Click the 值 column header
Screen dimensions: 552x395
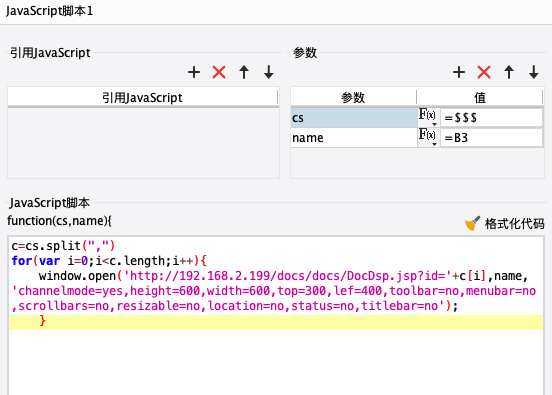pos(480,98)
